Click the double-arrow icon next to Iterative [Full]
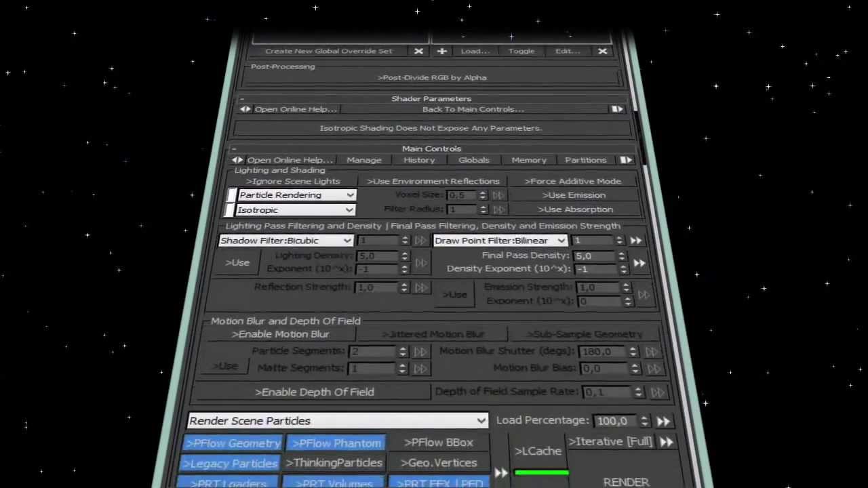The width and height of the screenshot is (868, 488). [x=667, y=442]
